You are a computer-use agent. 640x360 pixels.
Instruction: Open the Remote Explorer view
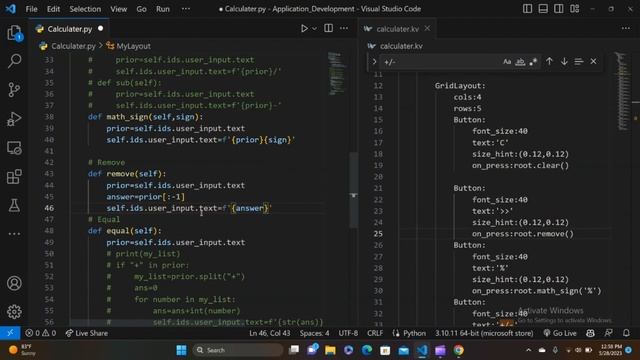pyautogui.click(x=14, y=148)
